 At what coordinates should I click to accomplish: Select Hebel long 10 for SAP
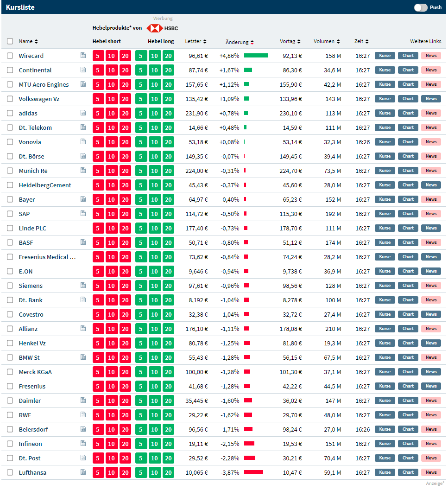coord(155,214)
